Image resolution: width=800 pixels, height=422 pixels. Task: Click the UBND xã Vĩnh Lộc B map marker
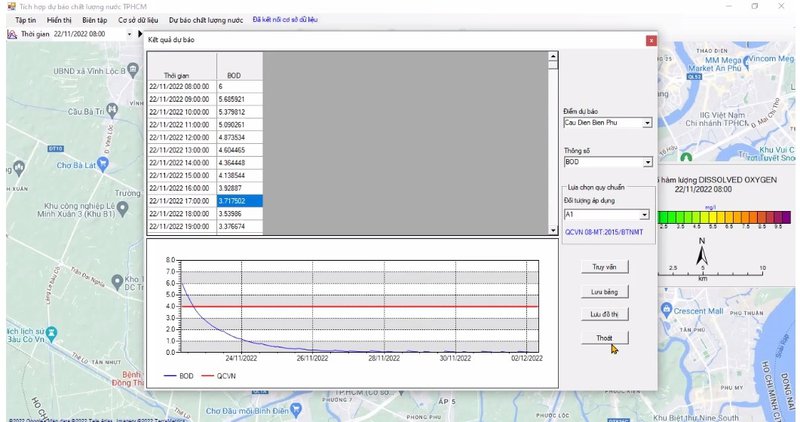point(133,68)
